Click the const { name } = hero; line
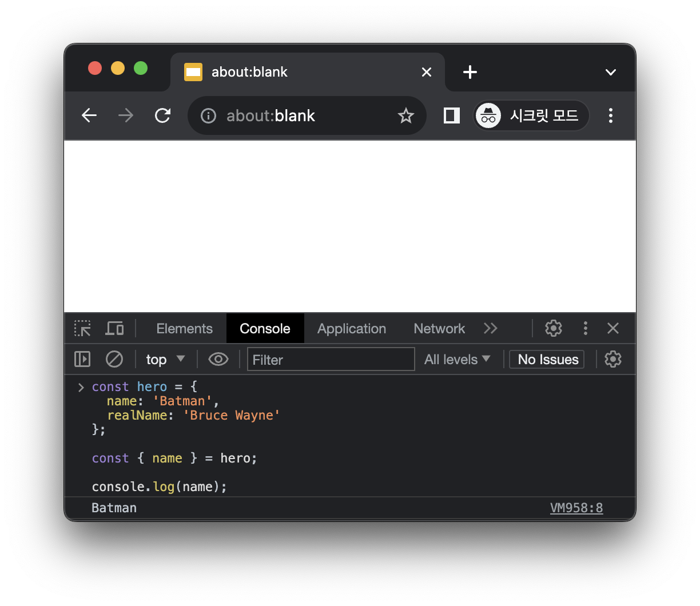Viewport: 700px width, 606px height. [x=174, y=458]
